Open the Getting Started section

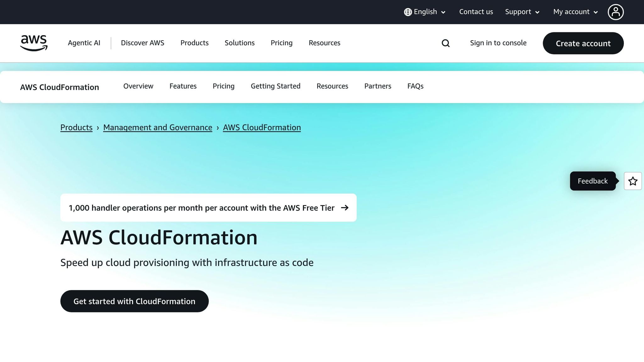(275, 86)
